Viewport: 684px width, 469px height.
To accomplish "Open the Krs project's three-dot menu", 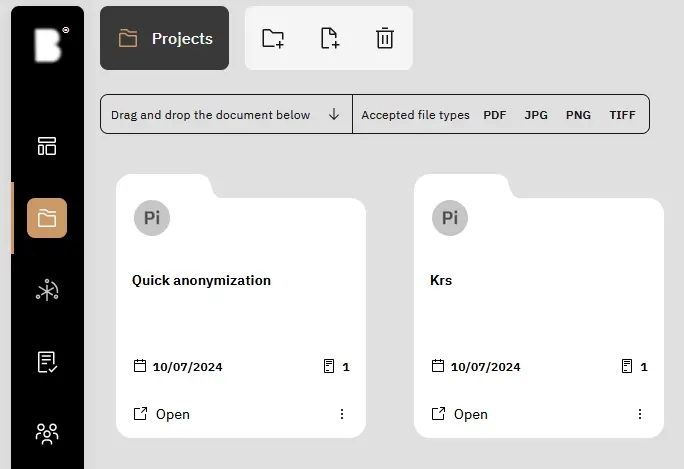I will coord(640,414).
